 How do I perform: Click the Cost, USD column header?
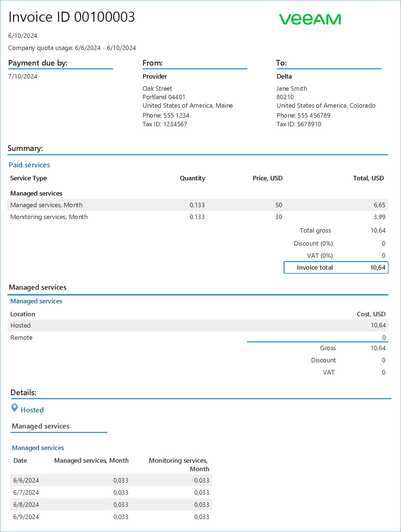[x=371, y=314]
